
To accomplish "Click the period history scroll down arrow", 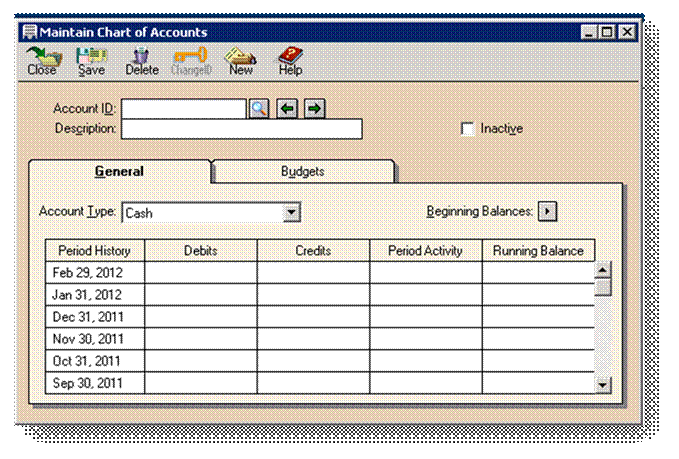I will (x=603, y=384).
